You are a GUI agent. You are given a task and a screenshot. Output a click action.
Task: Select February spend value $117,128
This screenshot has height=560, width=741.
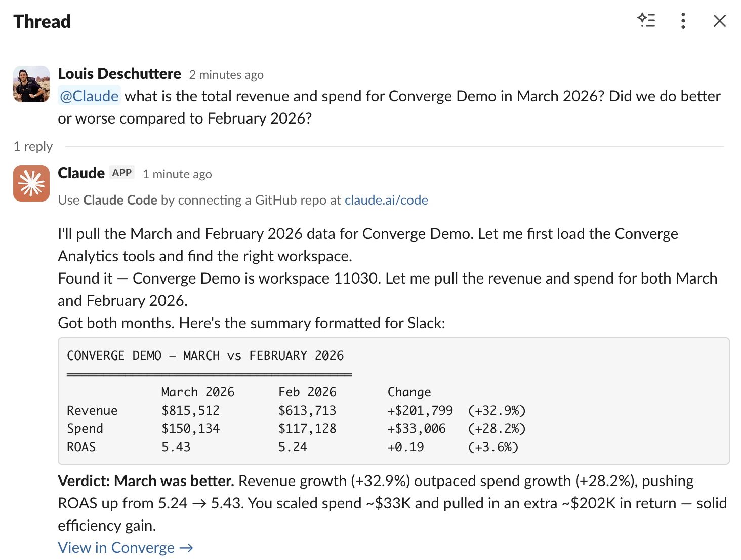pos(307,429)
